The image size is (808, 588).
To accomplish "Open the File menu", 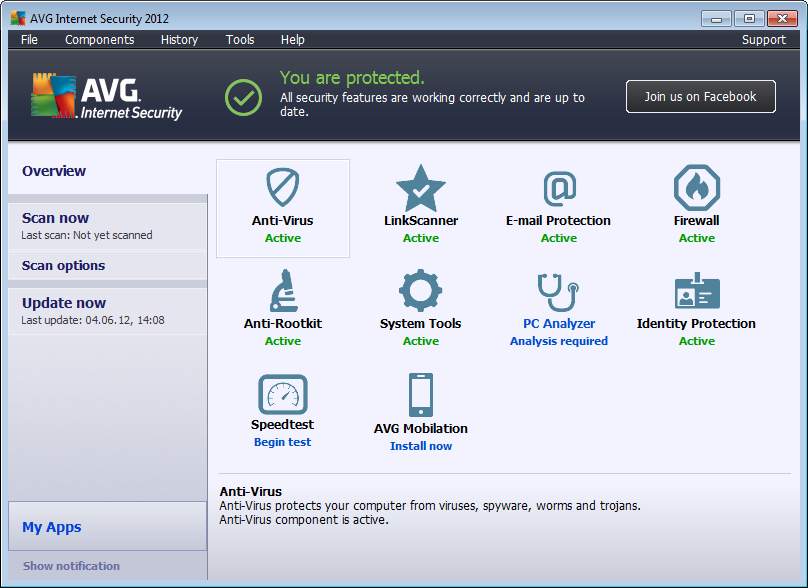I will click(x=29, y=40).
